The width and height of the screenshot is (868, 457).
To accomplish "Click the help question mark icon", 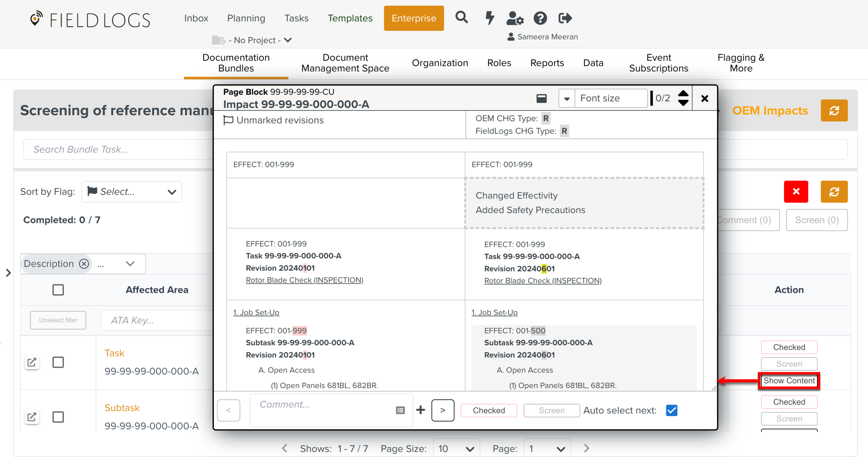I will coord(540,18).
